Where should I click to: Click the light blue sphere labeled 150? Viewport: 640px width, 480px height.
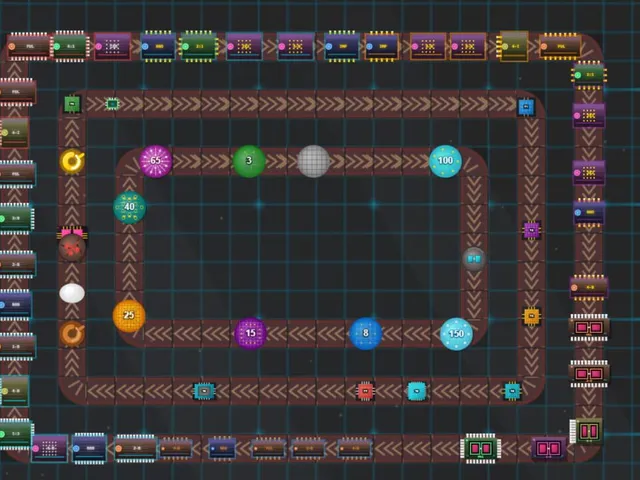pyautogui.click(x=456, y=334)
